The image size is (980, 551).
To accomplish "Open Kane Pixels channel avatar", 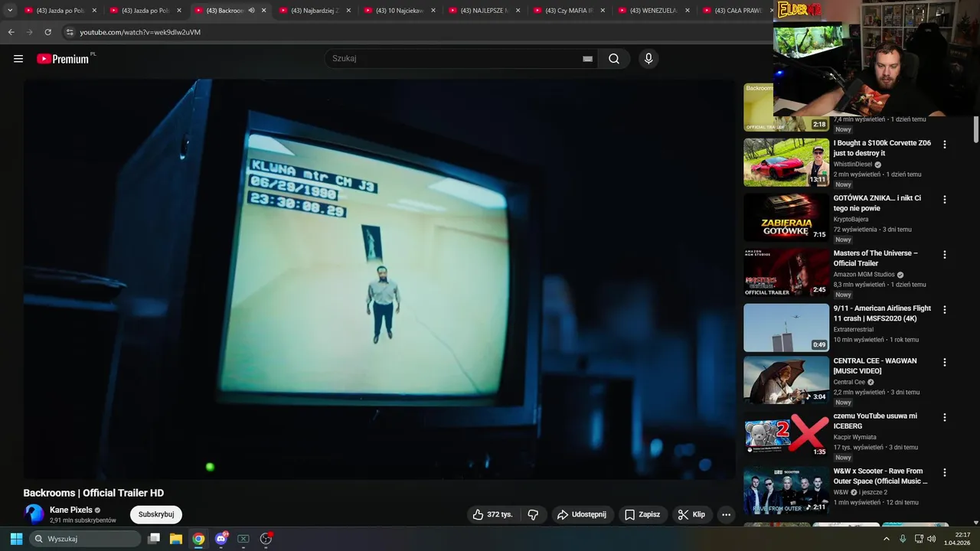I will pyautogui.click(x=34, y=514).
